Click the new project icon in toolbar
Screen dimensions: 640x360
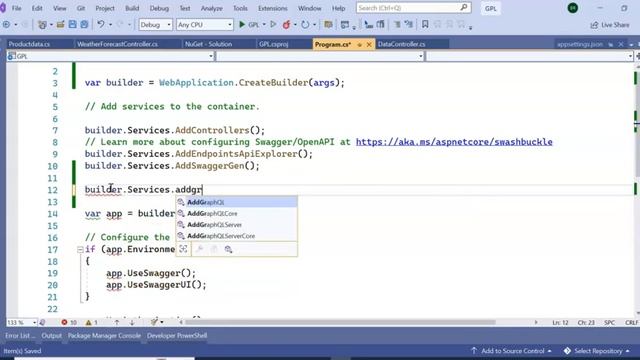pos(42,24)
